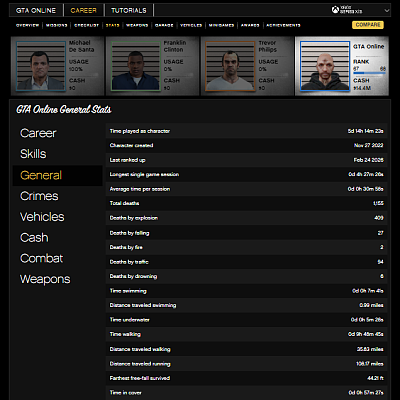Open the GTA Online tab

point(36,10)
